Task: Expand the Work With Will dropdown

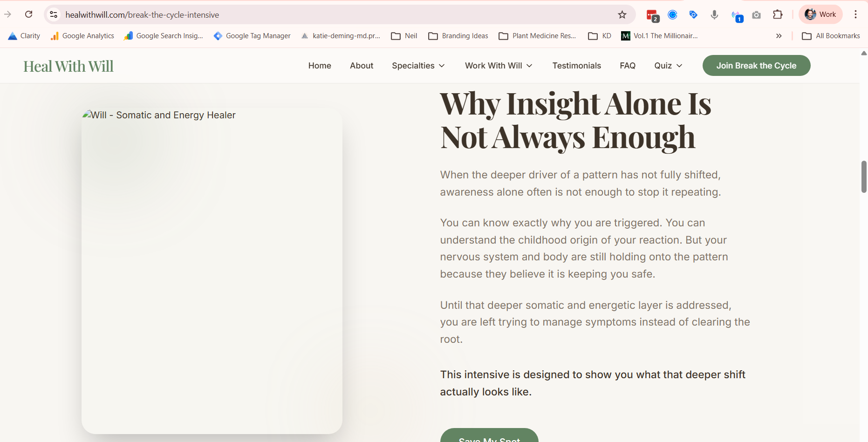Action: [x=498, y=66]
